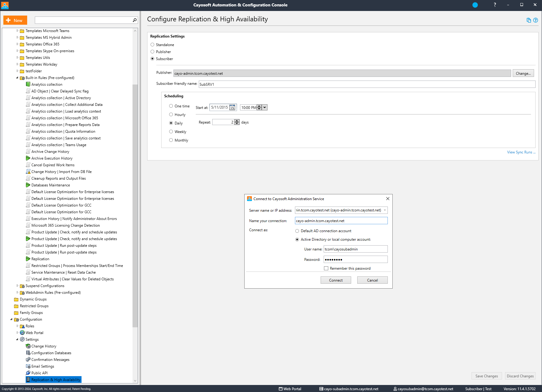
Task: Click the Change... publisher button
Action: [x=523, y=73]
